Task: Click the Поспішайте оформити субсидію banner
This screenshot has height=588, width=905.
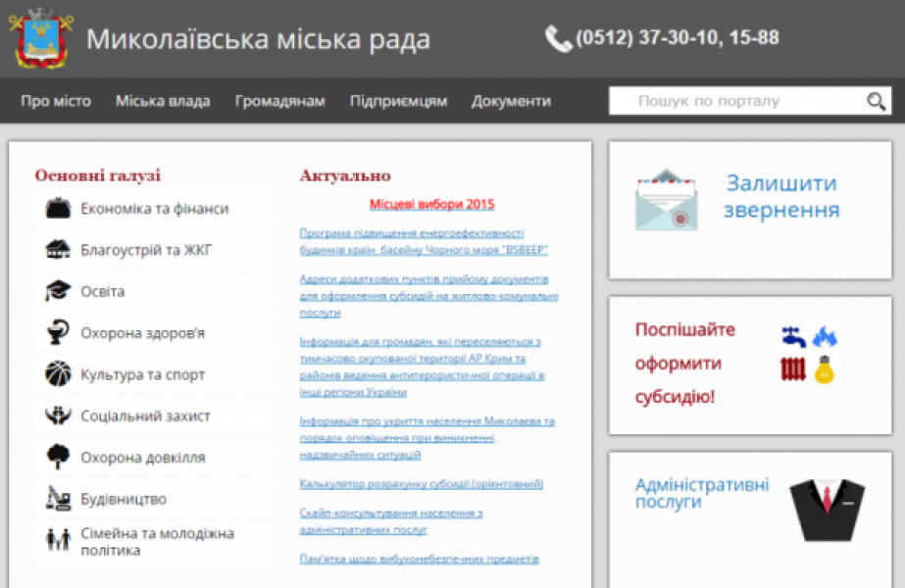Action: tap(750, 365)
